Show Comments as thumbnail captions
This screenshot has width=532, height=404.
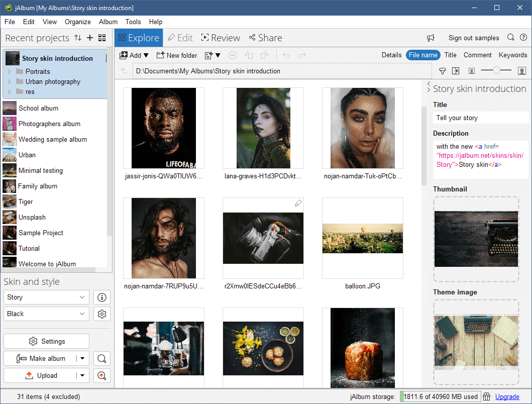[477, 55]
